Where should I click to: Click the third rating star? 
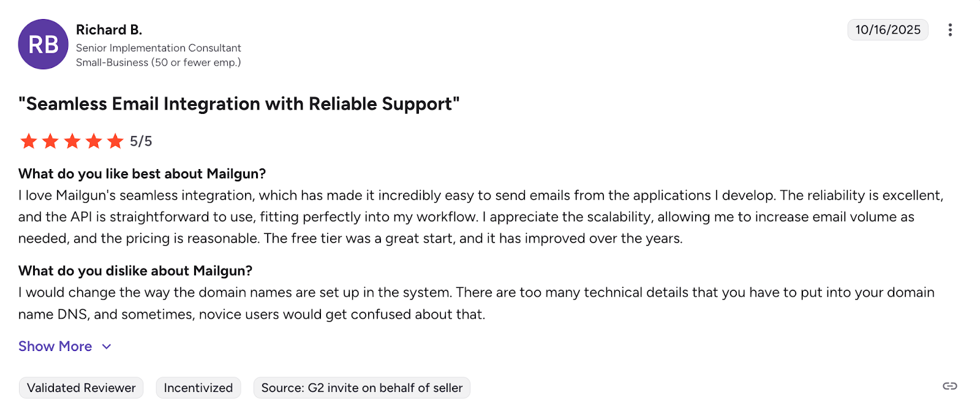72,142
